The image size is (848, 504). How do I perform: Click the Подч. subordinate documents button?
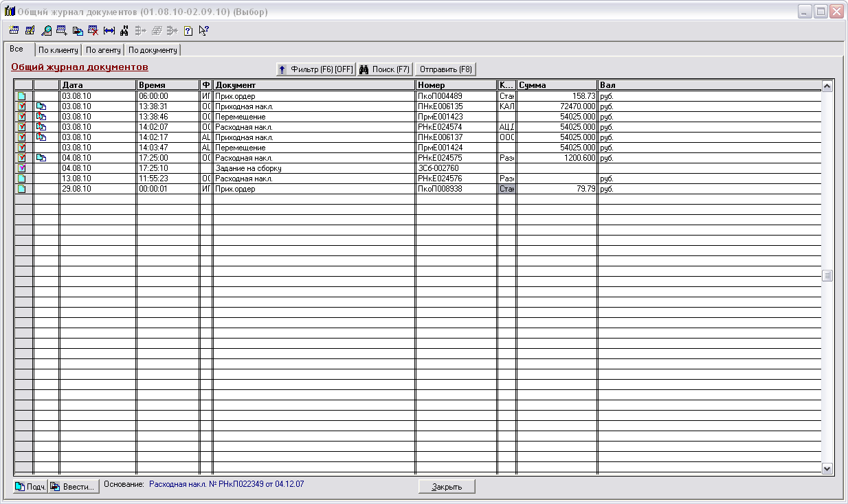(x=30, y=487)
